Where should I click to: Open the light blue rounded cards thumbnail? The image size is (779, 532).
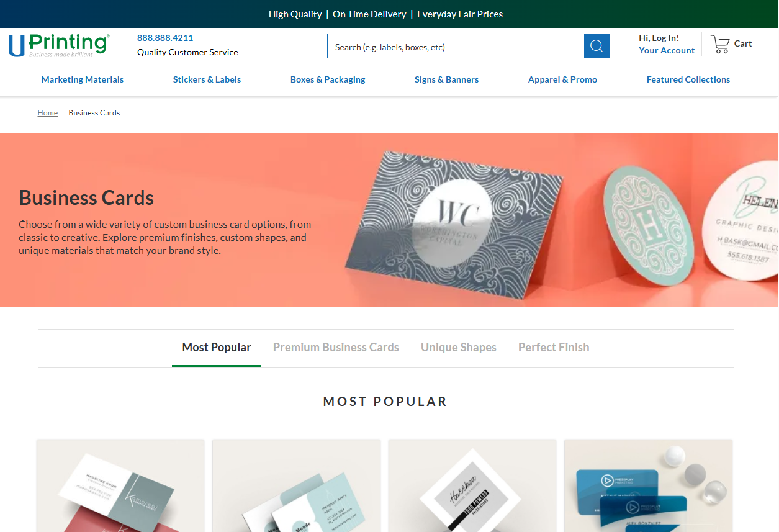pos(296,486)
